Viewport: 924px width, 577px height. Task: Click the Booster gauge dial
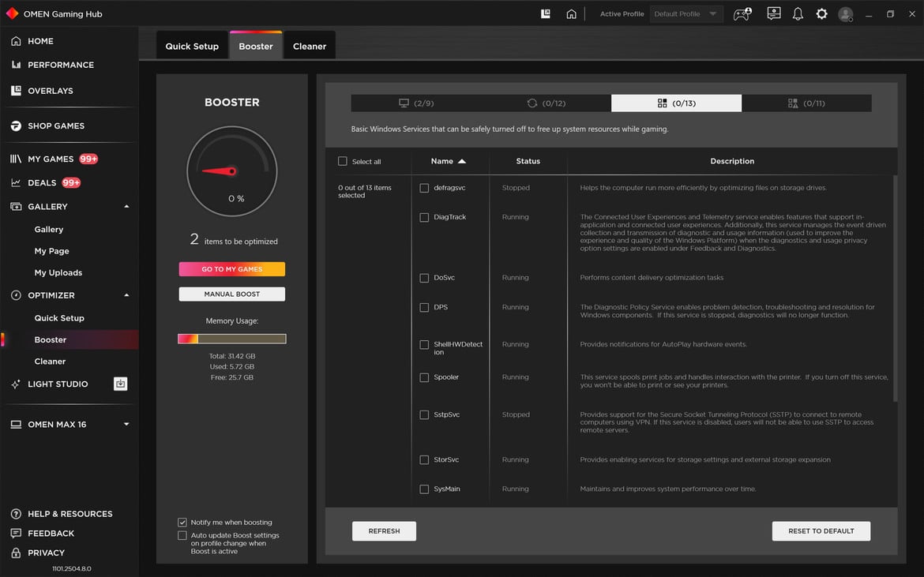coord(232,171)
